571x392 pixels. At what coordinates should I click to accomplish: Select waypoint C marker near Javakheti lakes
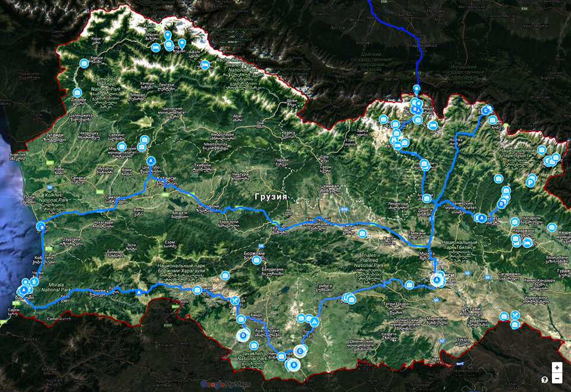[x=300, y=351]
